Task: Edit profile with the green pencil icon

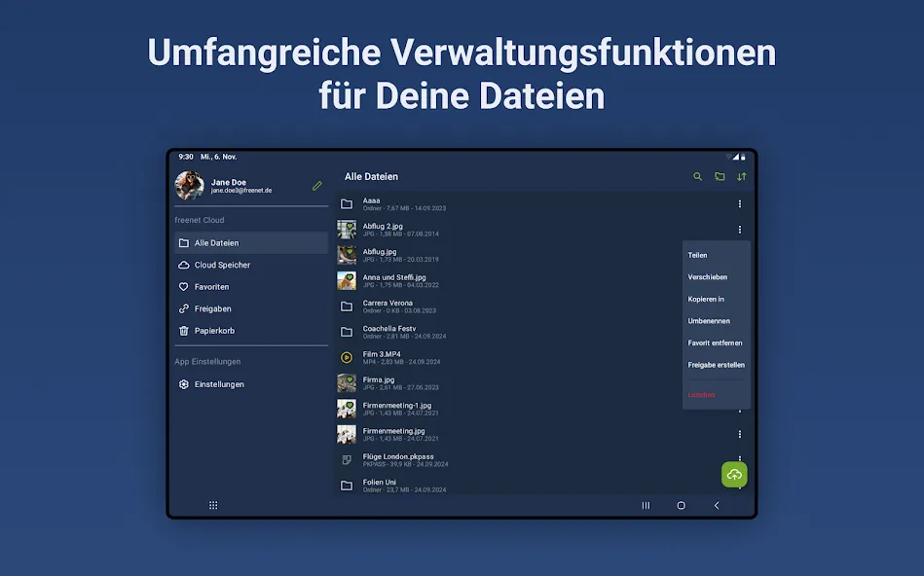Action: (317, 186)
